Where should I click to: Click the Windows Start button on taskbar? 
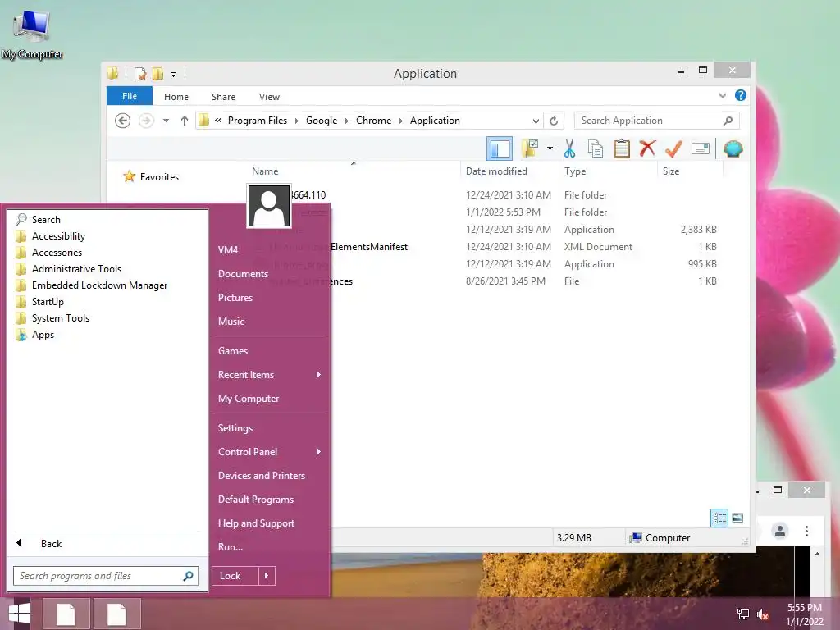20,614
